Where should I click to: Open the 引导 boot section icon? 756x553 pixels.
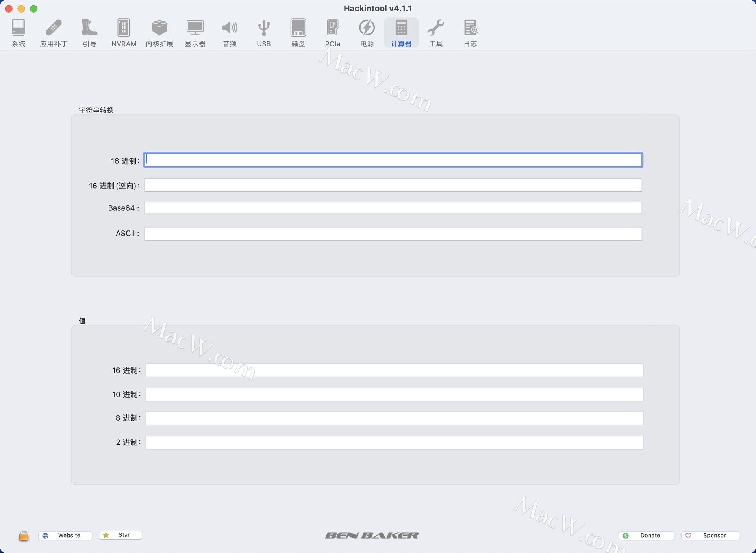click(x=89, y=33)
